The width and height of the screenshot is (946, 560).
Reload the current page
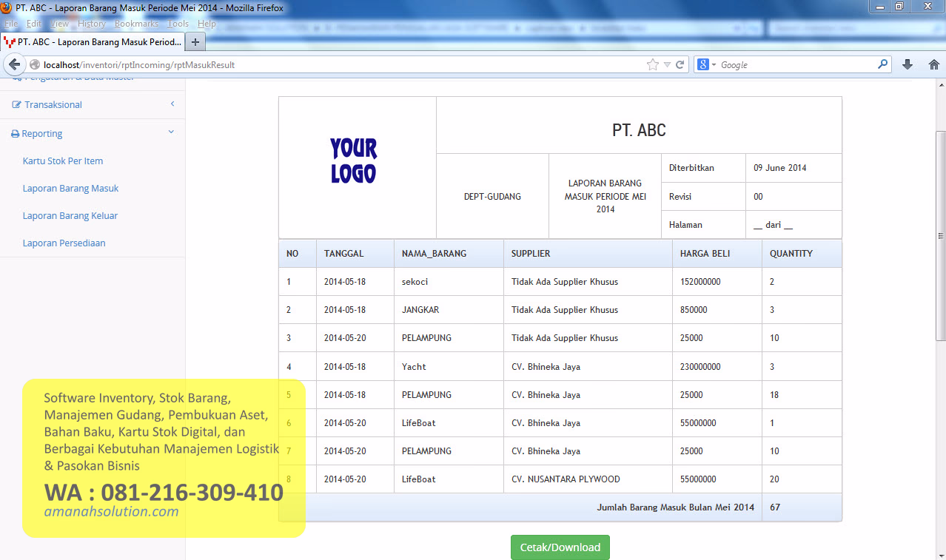tap(680, 65)
